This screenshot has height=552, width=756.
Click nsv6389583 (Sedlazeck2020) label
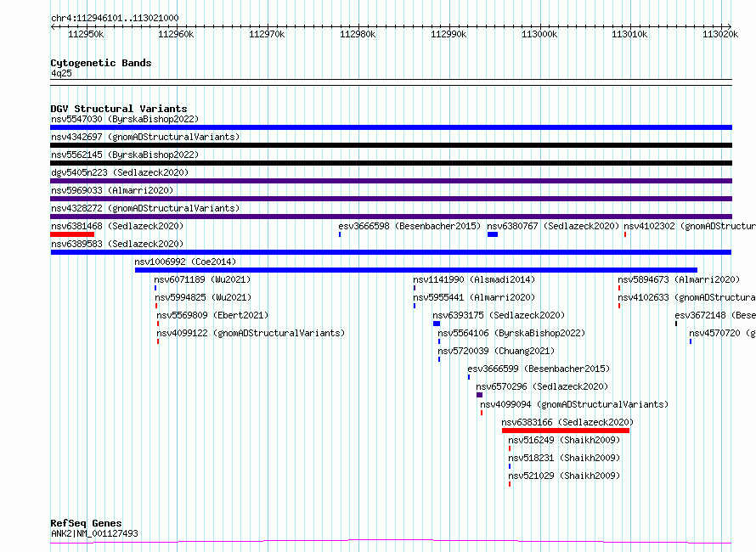[117, 244]
